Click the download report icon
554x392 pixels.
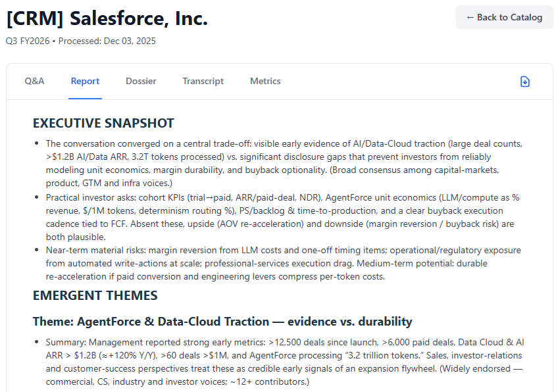coord(524,82)
